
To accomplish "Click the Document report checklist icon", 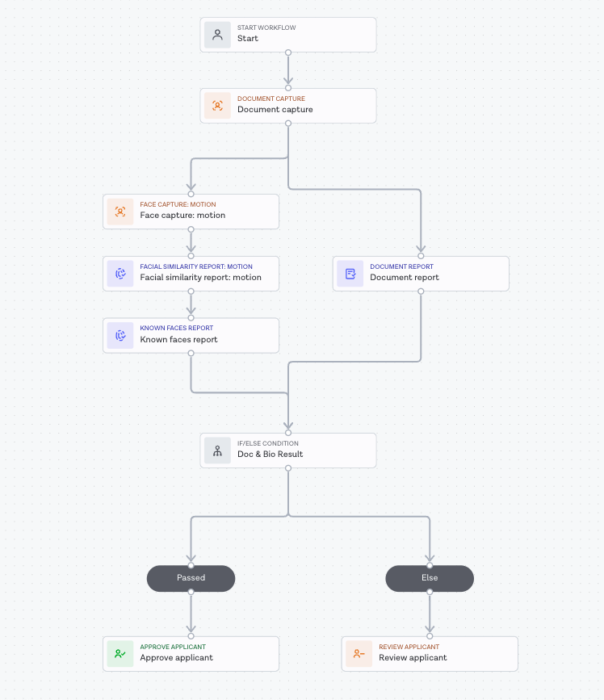I will [350, 274].
